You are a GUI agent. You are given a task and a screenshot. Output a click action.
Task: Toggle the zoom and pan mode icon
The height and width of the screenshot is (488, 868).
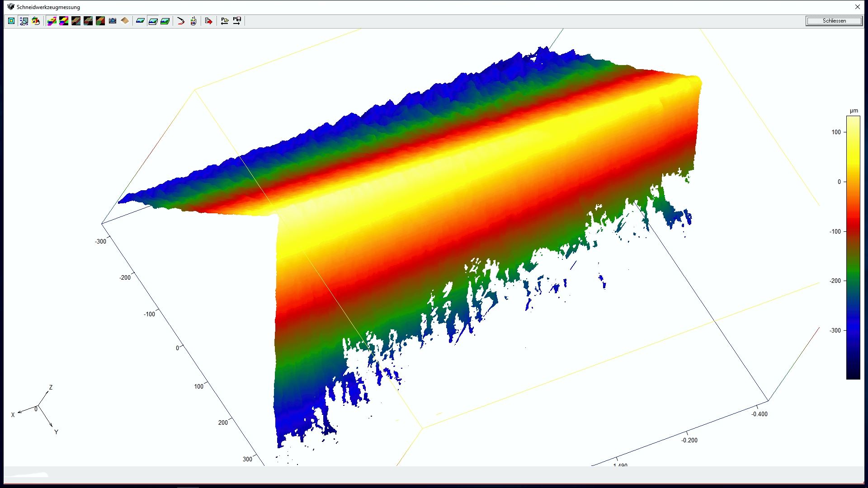tap(24, 21)
